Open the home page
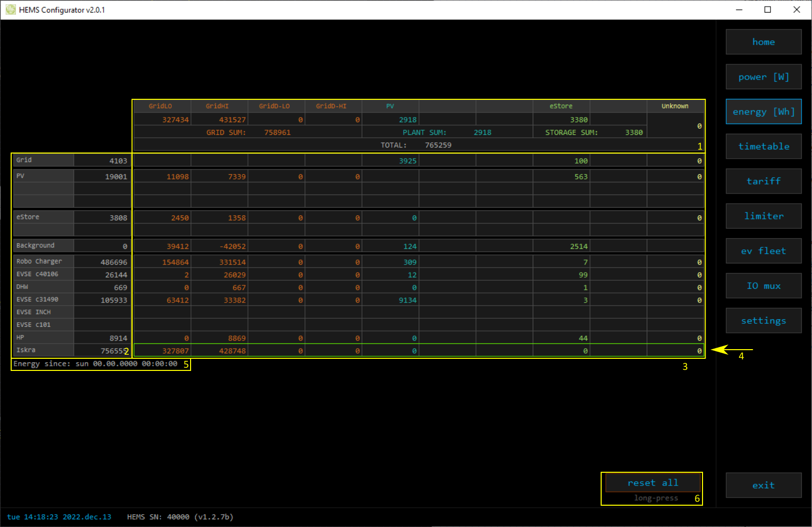This screenshot has height=527, width=812. 763,42
